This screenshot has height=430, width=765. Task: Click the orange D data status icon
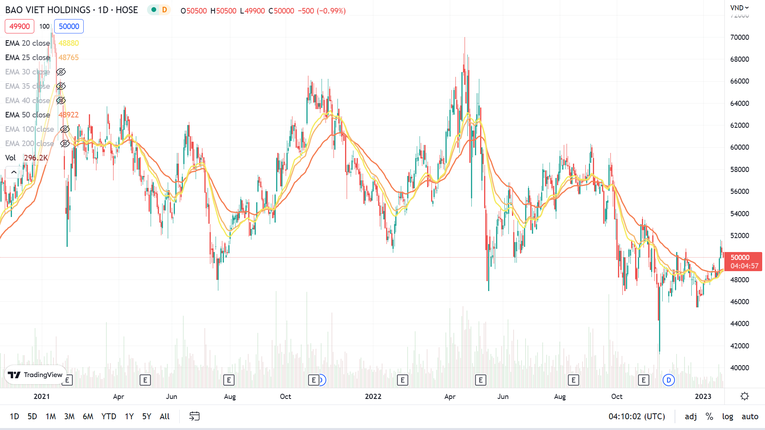164,10
